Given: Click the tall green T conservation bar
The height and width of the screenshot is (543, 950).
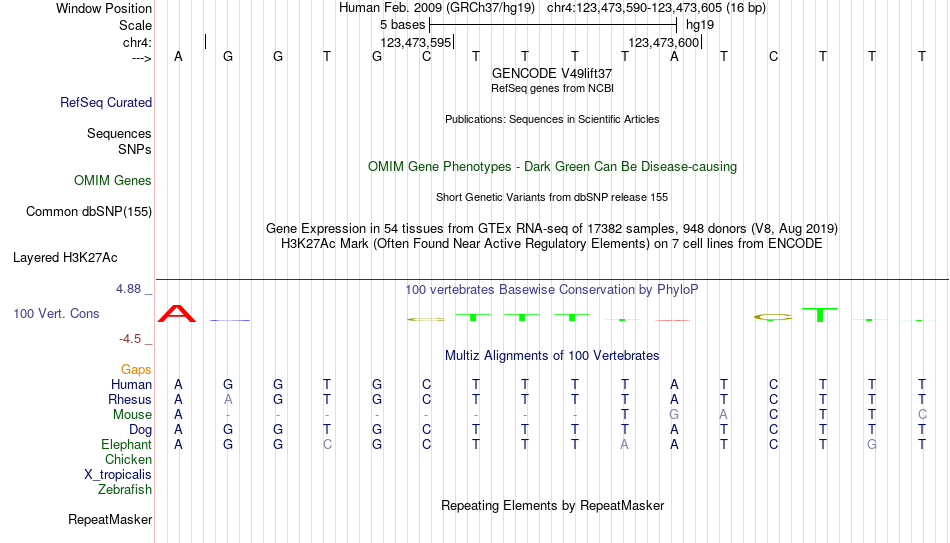Looking at the screenshot, I should click(820, 315).
